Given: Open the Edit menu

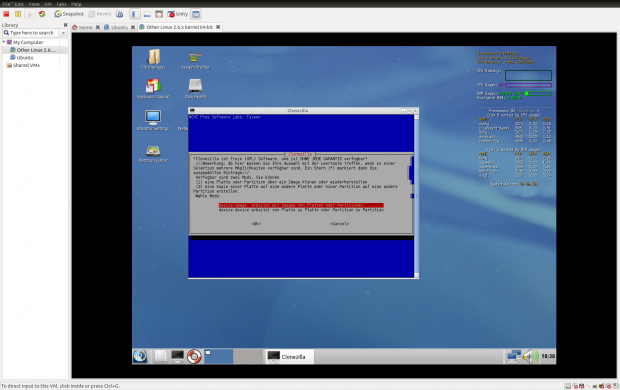Looking at the screenshot, I should point(19,4).
